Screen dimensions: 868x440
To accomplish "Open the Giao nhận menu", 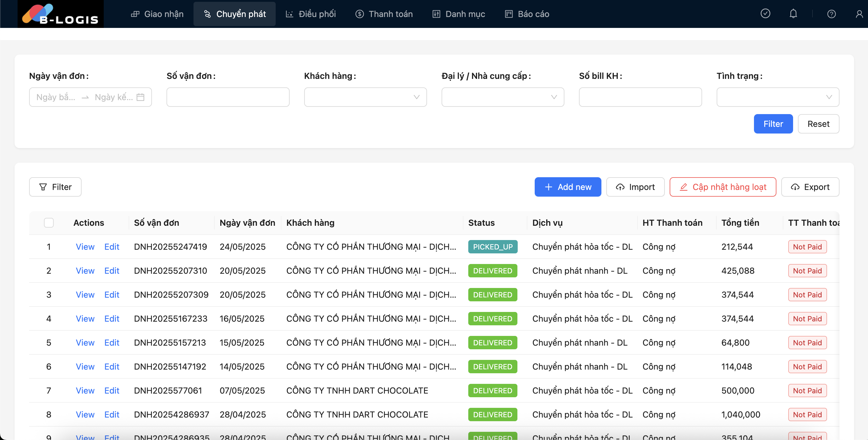I will point(157,14).
